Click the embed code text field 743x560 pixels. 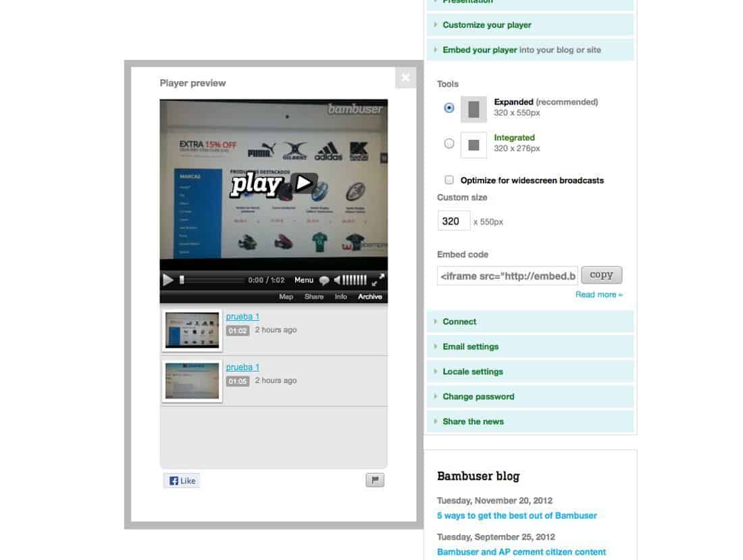[507, 276]
